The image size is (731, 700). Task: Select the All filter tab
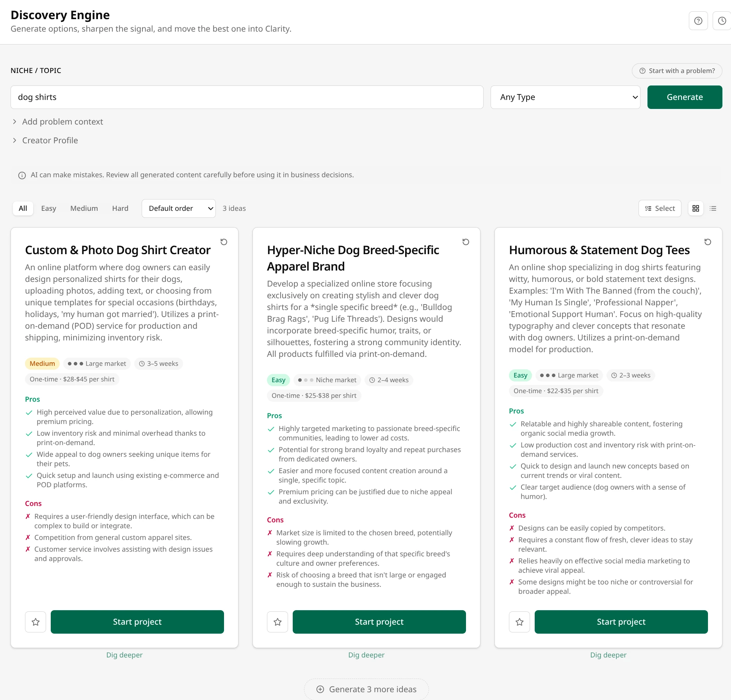coord(23,208)
